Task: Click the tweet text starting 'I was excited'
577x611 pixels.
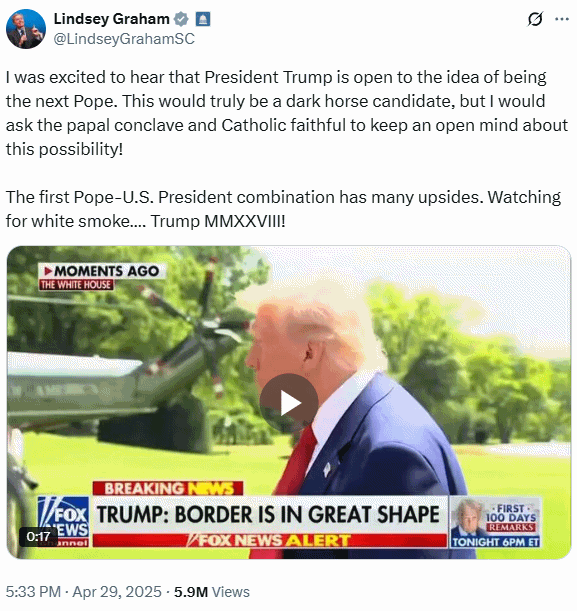Action: click(287, 113)
